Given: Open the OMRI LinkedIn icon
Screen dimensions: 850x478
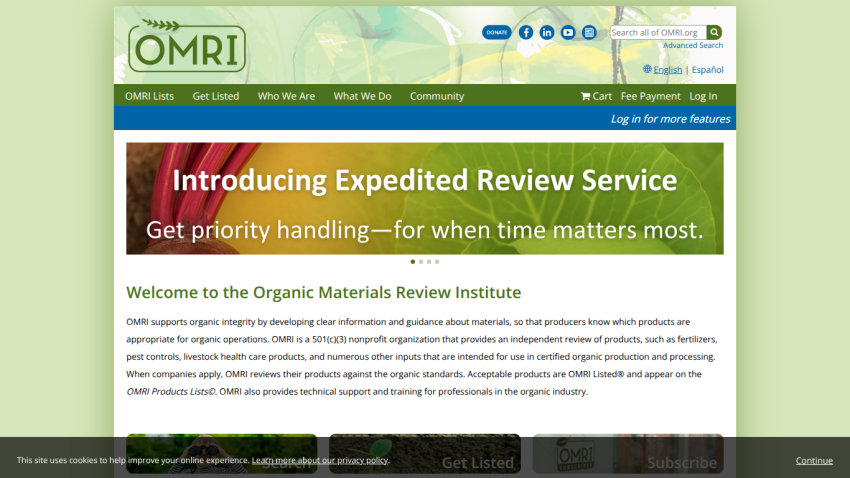Looking at the screenshot, I should pos(546,33).
